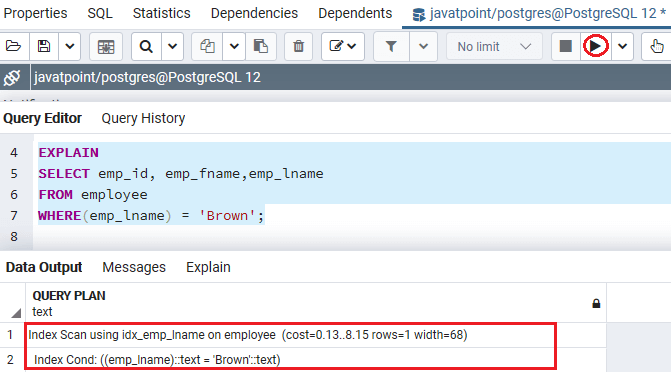The height and width of the screenshot is (372, 671).
Task: Switch to the Query History tab
Action: [143, 118]
